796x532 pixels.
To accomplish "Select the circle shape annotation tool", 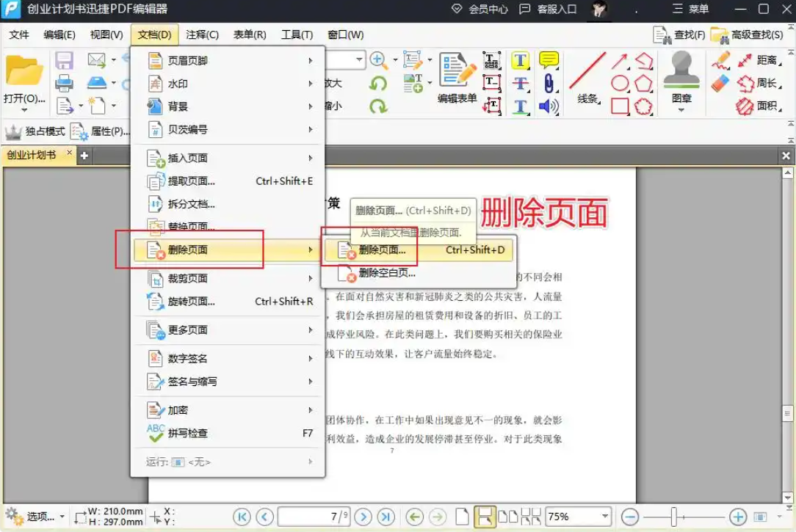I will [x=618, y=83].
